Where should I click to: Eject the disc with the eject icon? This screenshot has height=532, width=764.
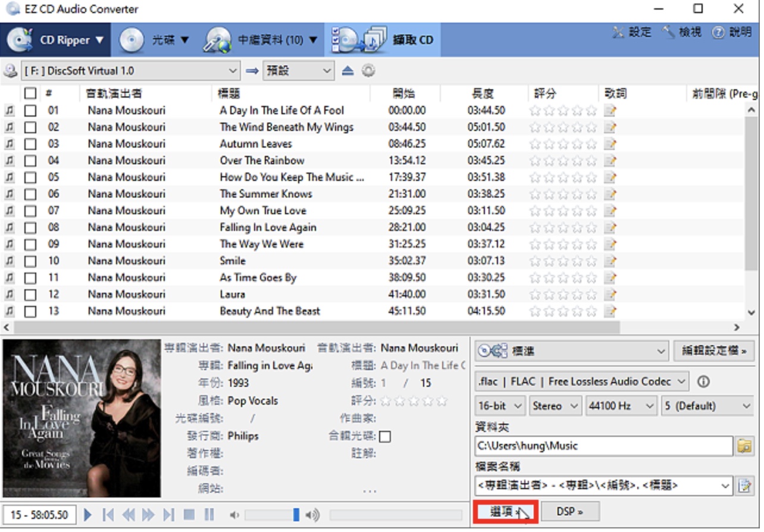pos(348,71)
